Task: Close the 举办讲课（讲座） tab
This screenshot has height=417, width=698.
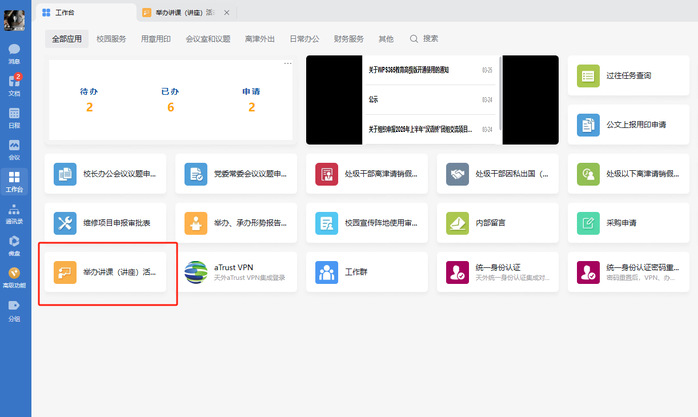Action: (x=225, y=12)
